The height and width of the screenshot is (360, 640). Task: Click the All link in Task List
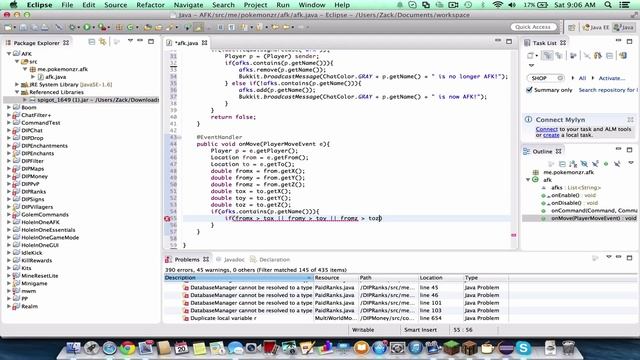point(582,78)
